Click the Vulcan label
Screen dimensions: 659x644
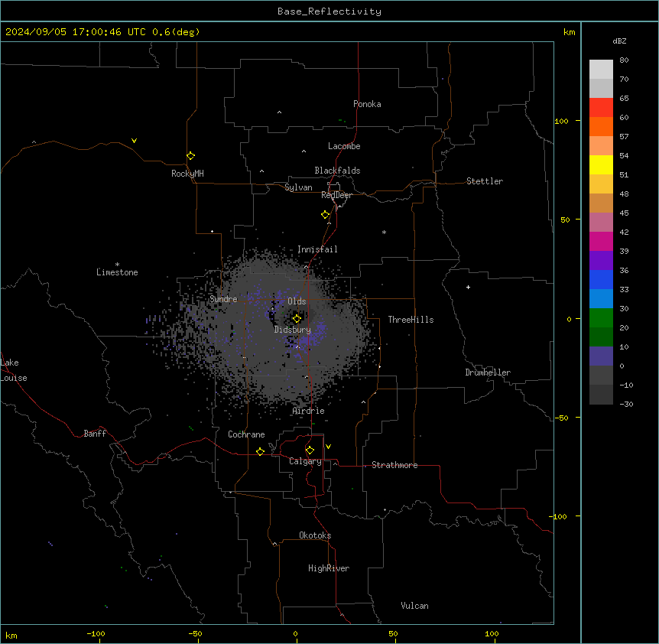[x=415, y=606]
